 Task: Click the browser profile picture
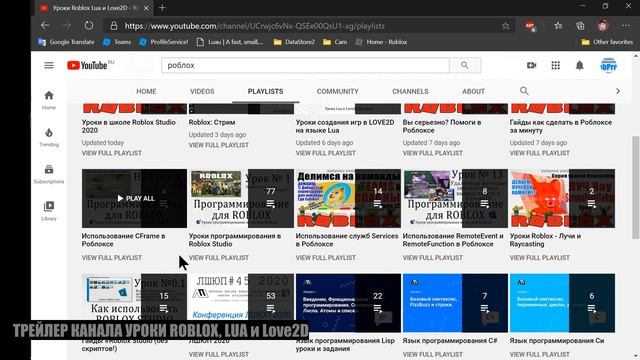[x=603, y=26]
